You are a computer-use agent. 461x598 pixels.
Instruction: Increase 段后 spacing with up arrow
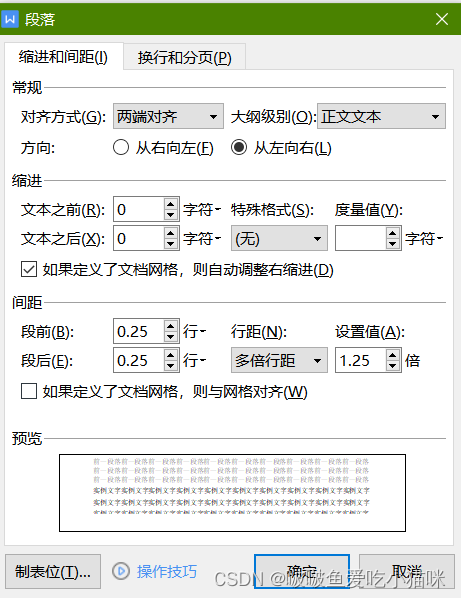[x=171, y=354]
